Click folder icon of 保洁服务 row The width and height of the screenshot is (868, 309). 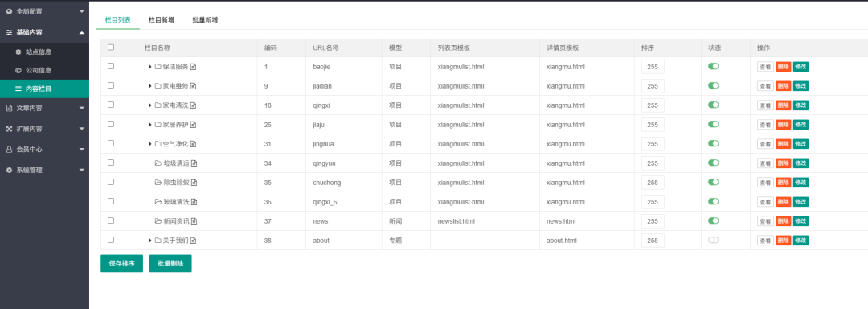coord(158,67)
